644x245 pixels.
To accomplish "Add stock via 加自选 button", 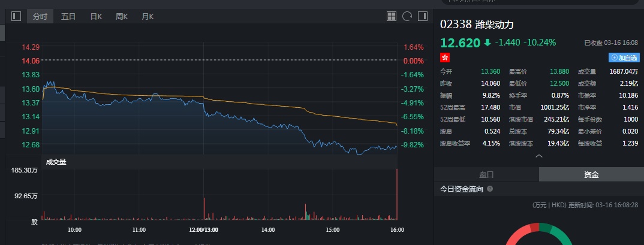I will [x=624, y=58].
